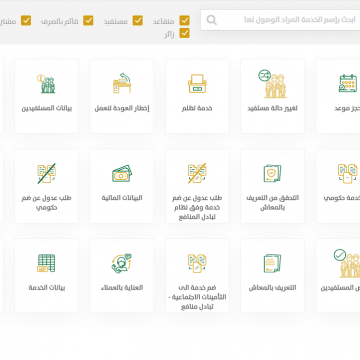
Task: Open the خدمة حكومي documents card
Action: pyautogui.click(x=338, y=186)
